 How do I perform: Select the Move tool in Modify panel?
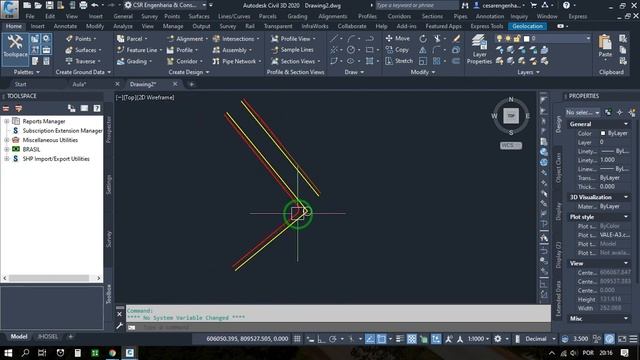point(398,38)
